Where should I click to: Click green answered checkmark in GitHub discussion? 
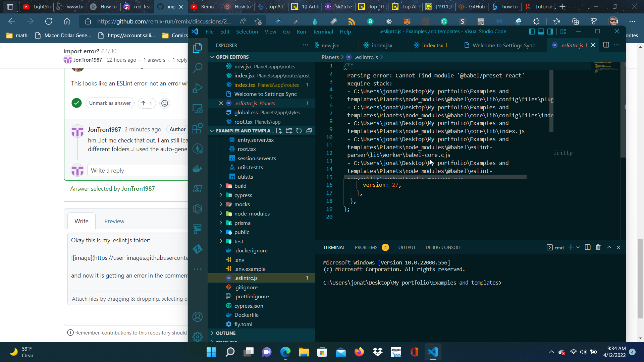[x=76, y=103]
